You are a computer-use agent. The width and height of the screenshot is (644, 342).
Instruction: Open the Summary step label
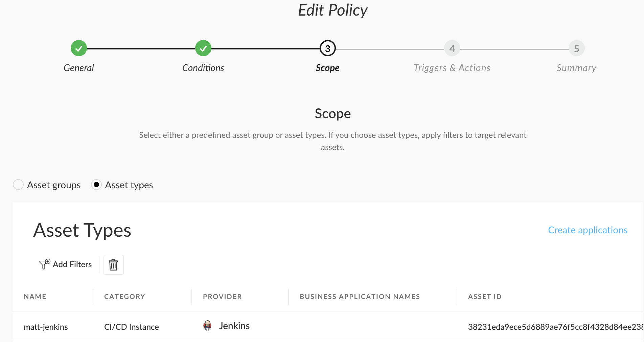click(576, 68)
